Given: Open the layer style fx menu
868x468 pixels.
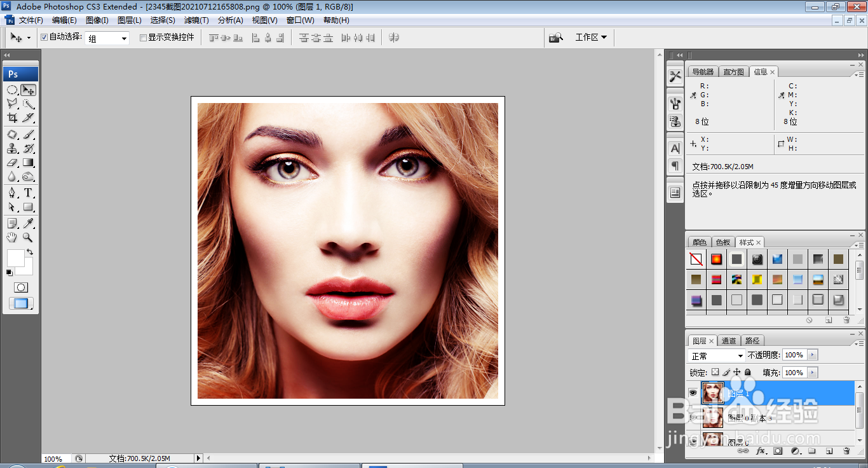Looking at the screenshot, I should (761, 451).
